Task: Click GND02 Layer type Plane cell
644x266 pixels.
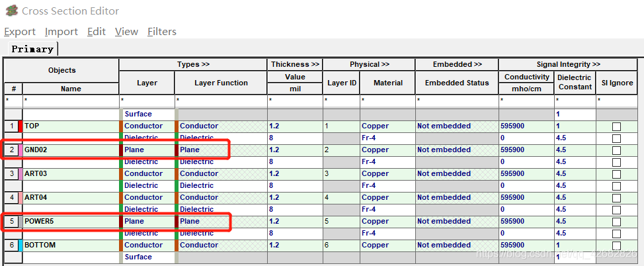Action: 147,150
